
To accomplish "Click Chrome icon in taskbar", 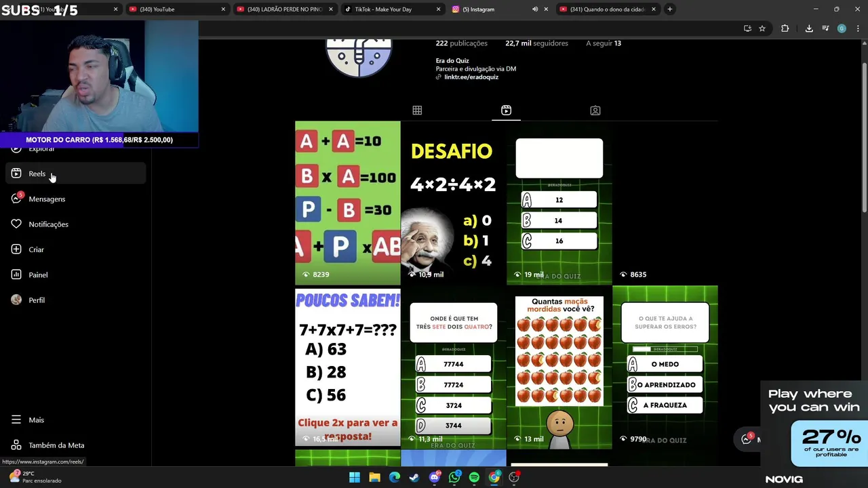I will click(494, 477).
